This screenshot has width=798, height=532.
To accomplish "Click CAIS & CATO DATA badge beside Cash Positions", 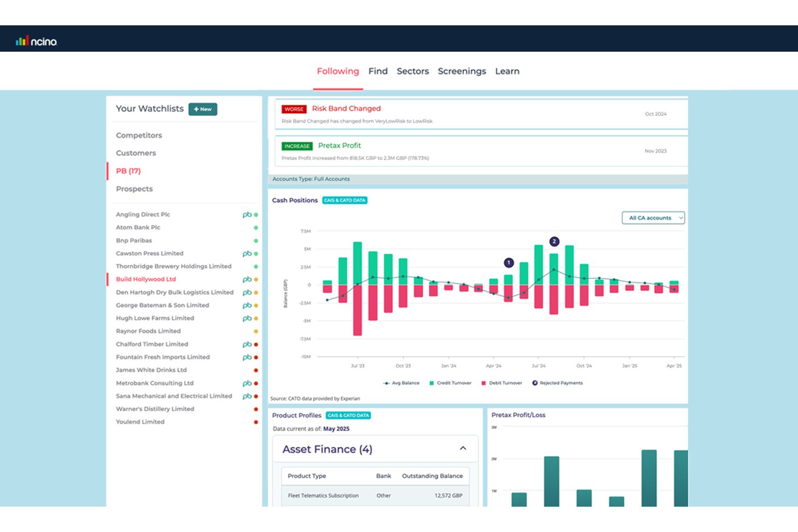I will [x=345, y=201].
